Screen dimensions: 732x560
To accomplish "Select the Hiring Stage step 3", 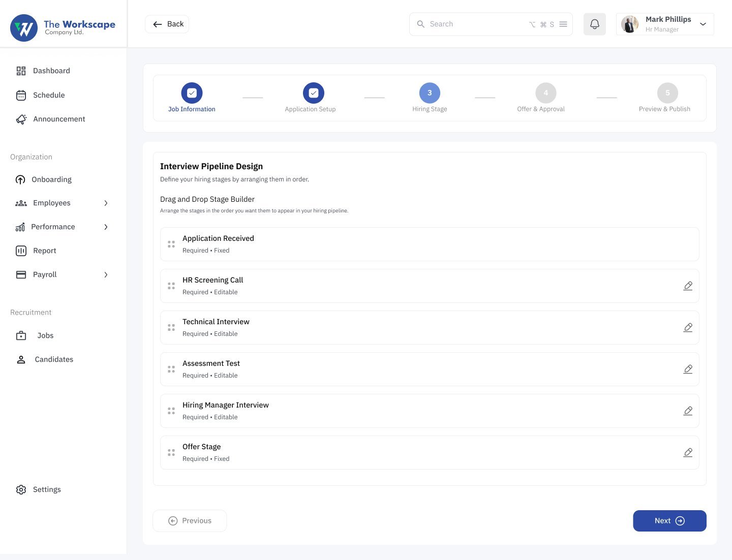I will (430, 98).
